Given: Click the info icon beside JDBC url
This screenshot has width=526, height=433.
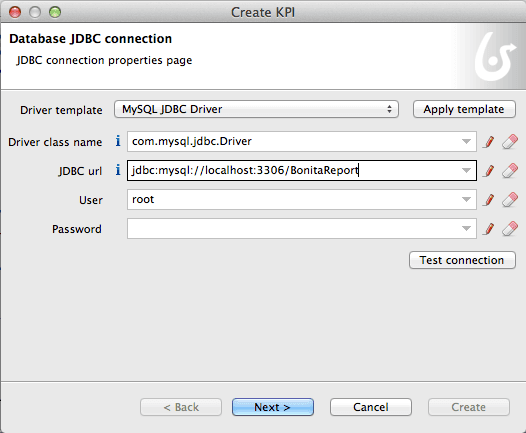Looking at the screenshot, I should pyautogui.click(x=118, y=170).
